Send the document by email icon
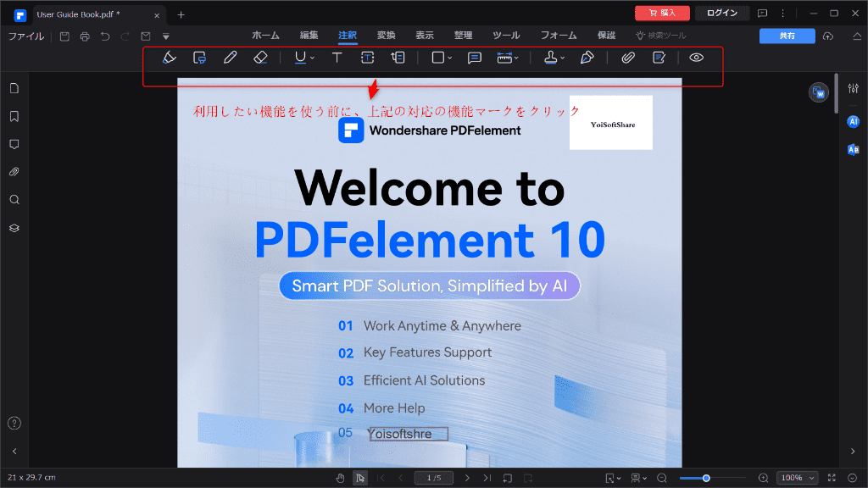The height and width of the screenshot is (488, 868). 146,36
